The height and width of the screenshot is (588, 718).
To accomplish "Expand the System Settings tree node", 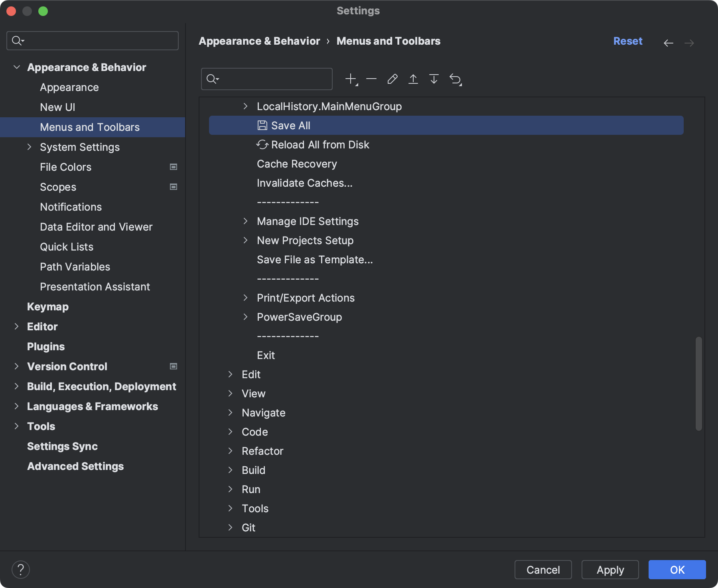I will 29,147.
